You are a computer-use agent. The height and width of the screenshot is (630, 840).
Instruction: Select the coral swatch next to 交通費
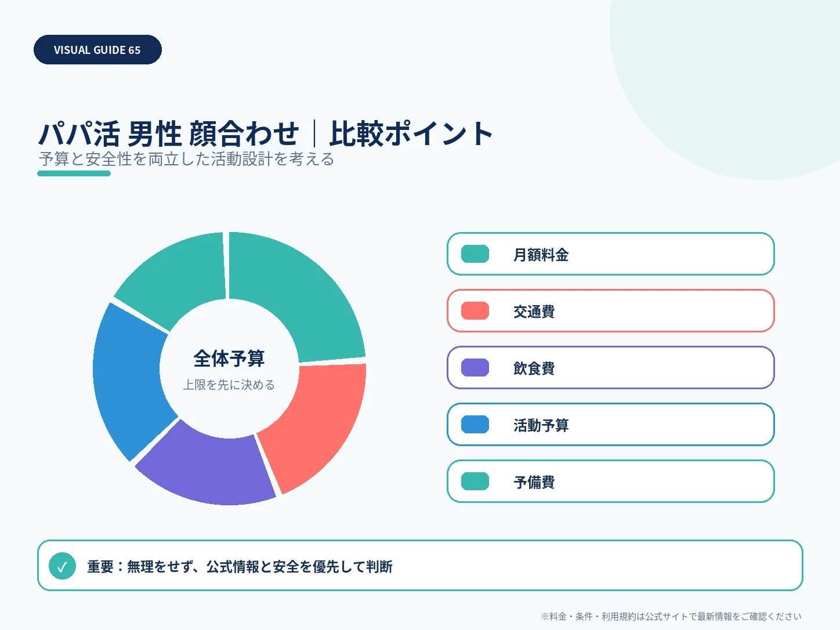click(475, 311)
